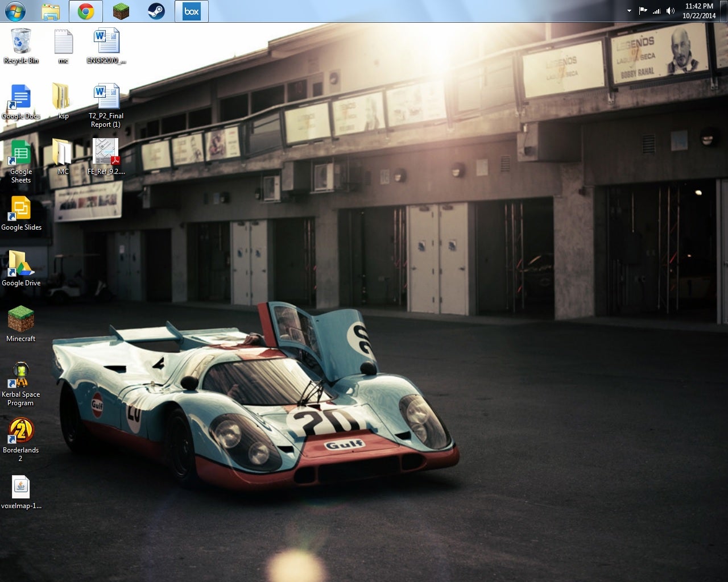
Task: Select the mc text file icon
Action: [63, 46]
